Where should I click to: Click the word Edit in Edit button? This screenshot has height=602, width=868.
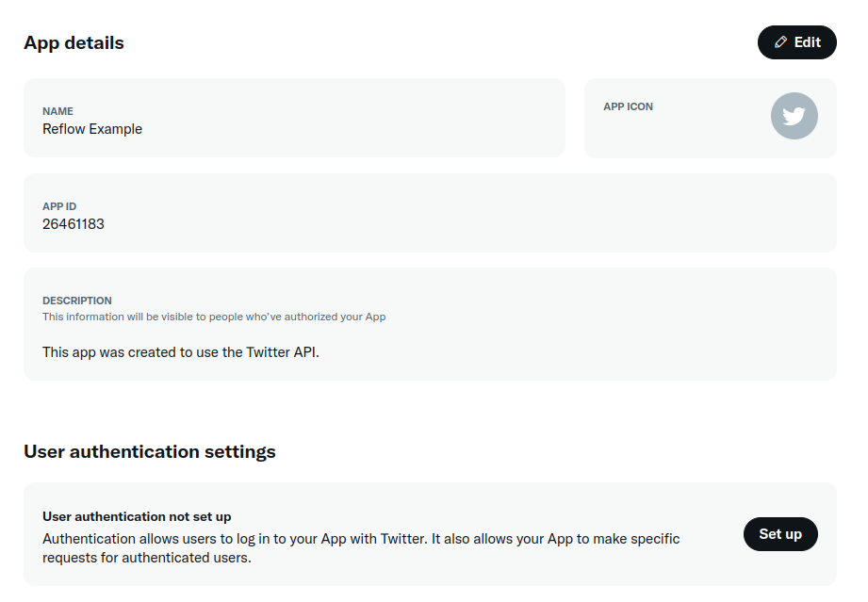tap(807, 42)
